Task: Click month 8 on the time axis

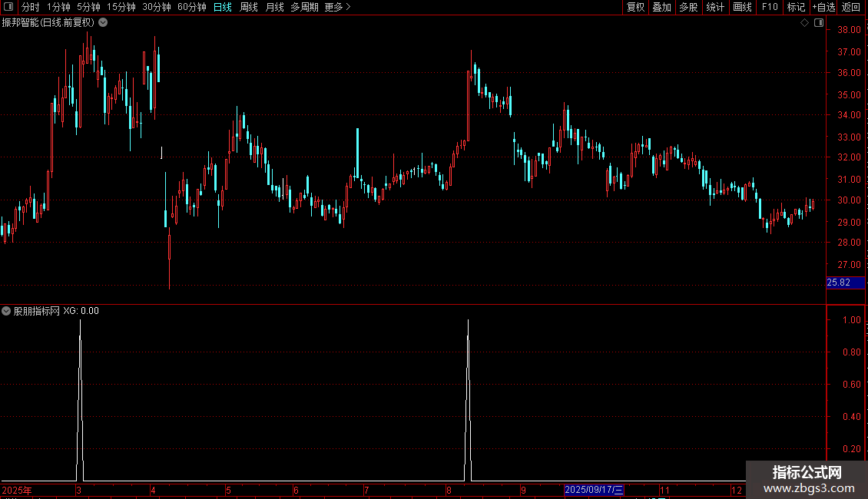Action: [x=449, y=490]
